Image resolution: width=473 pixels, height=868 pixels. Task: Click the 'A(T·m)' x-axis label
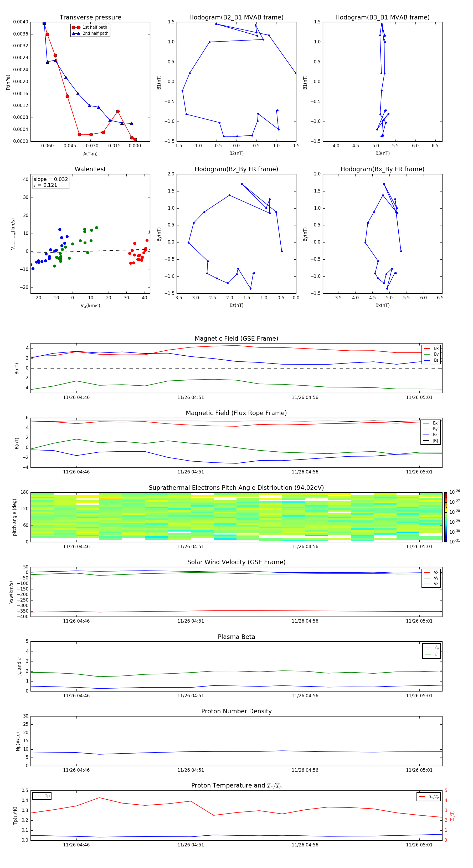tap(90, 154)
